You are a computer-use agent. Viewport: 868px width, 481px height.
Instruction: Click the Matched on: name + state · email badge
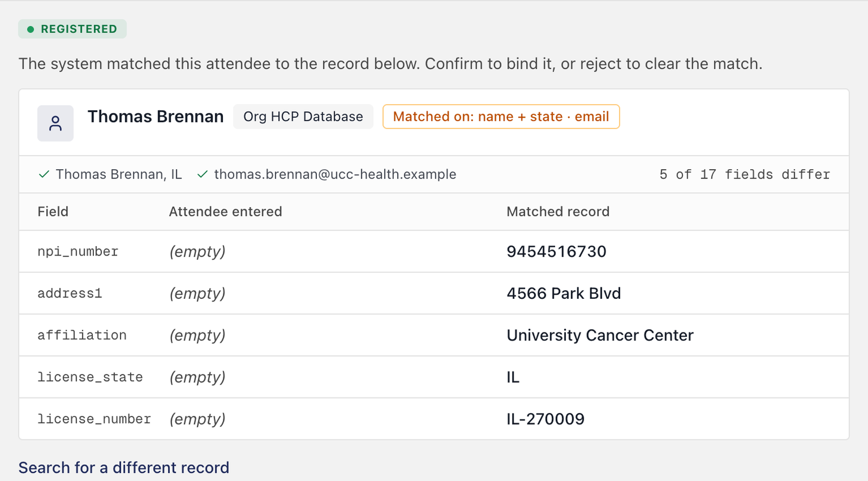point(501,117)
